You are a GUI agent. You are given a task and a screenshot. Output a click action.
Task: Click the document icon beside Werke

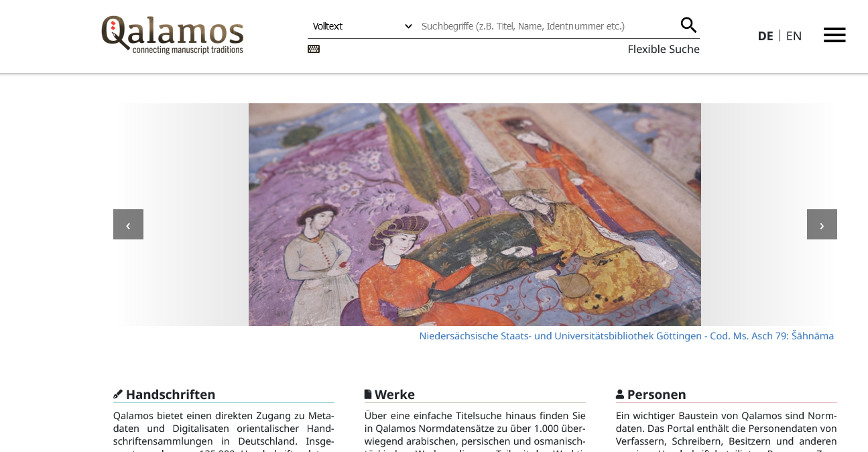click(x=368, y=394)
